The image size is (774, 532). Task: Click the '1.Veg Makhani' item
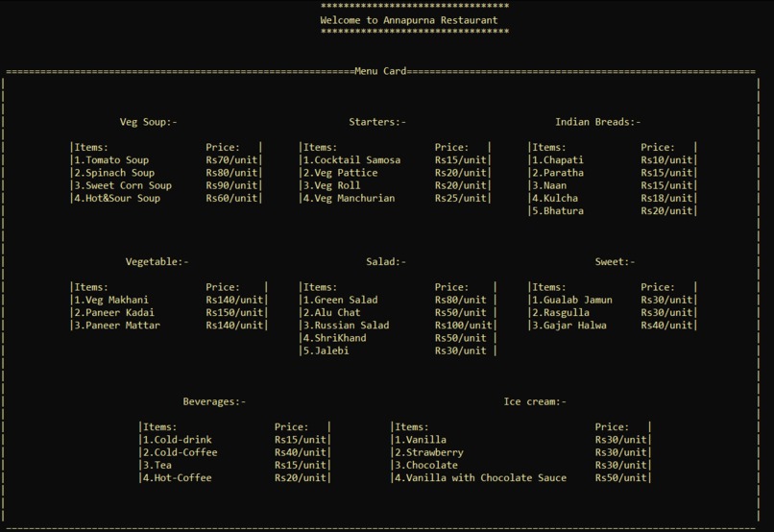point(111,300)
